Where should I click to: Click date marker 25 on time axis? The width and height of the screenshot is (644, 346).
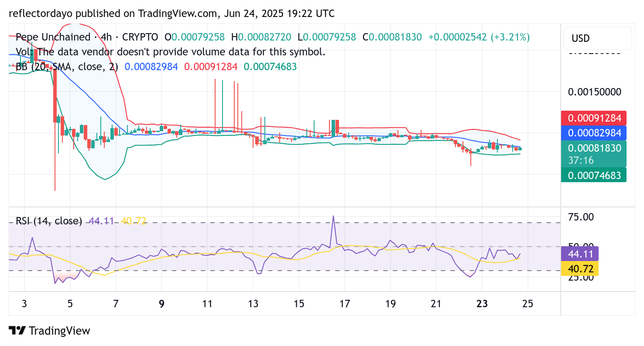[528, 304]
